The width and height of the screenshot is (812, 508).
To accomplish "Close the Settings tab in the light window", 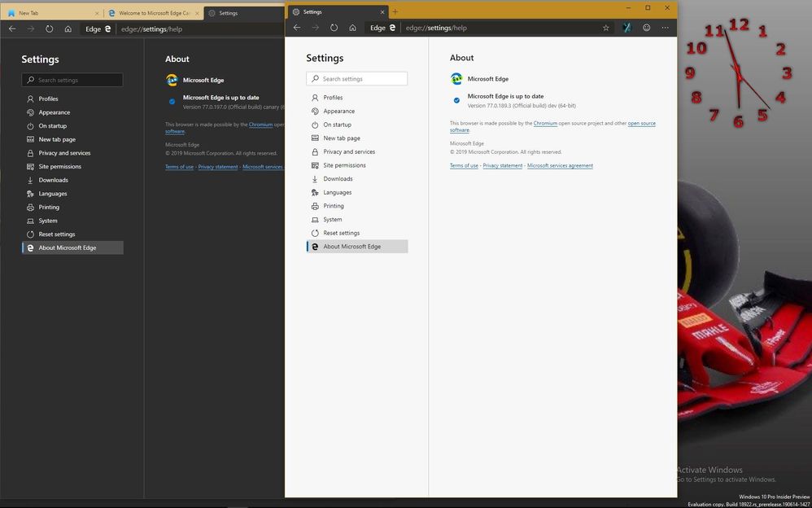I will [382, 12].
